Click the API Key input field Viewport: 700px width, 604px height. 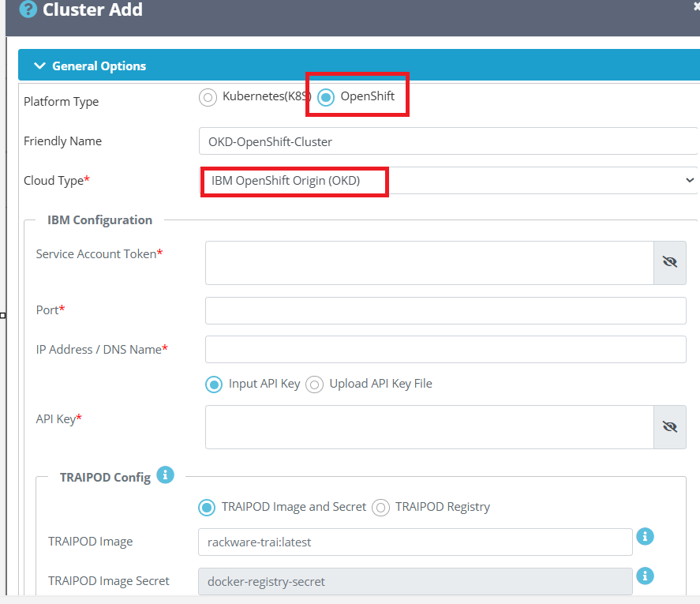pyautogui.click(x=429, y=427)
